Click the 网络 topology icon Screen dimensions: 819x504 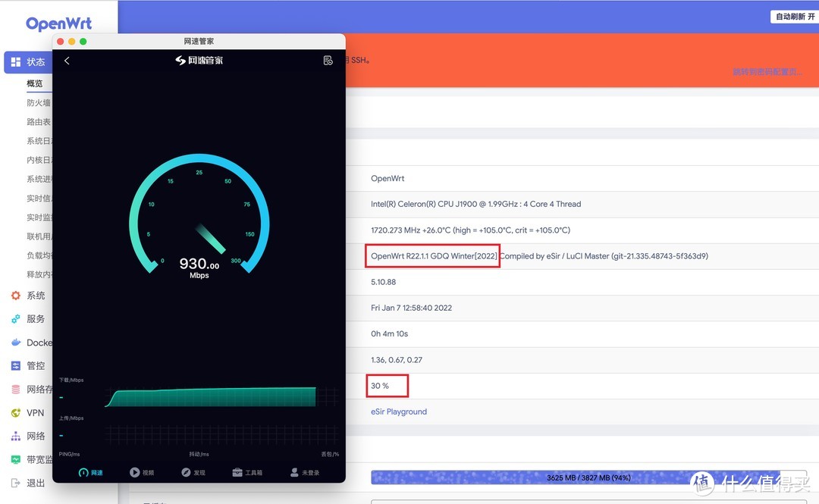pos(16,436)
